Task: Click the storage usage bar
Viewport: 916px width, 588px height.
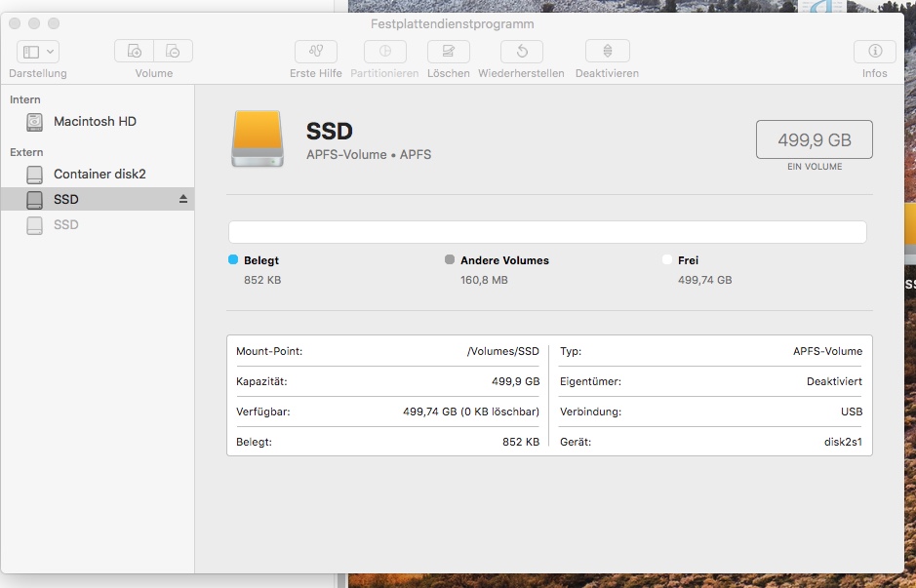Action: click(547, 232)
